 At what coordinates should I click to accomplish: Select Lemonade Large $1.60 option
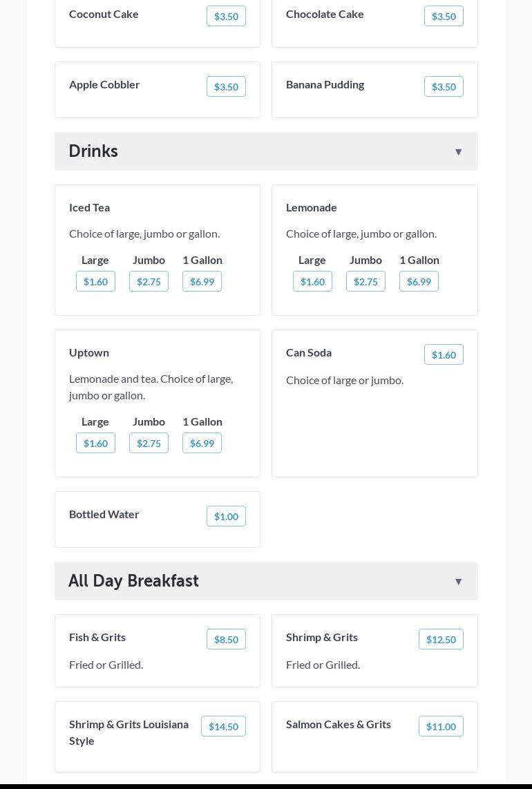312,281
